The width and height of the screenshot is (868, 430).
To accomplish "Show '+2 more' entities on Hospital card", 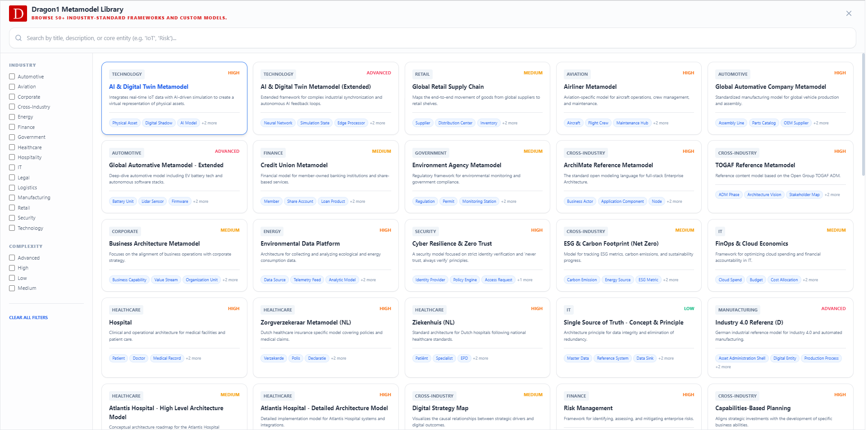I will (x=193, y=358).
